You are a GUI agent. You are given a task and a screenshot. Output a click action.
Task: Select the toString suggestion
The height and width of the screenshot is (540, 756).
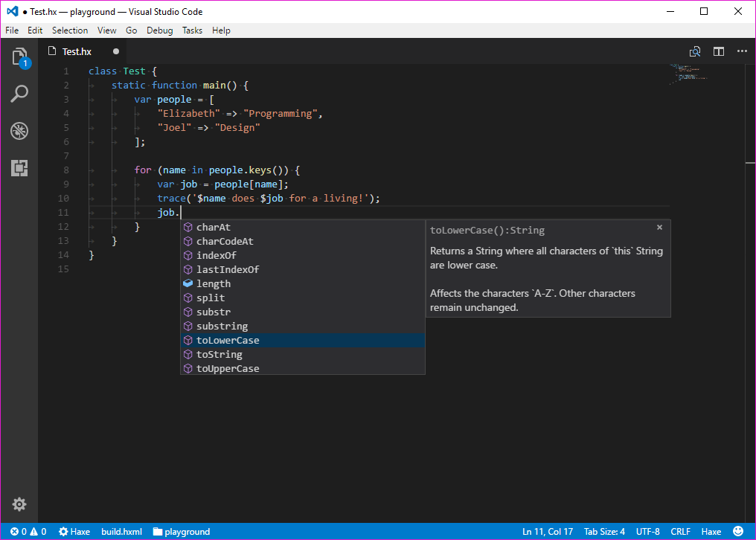(x=303, y=354)
